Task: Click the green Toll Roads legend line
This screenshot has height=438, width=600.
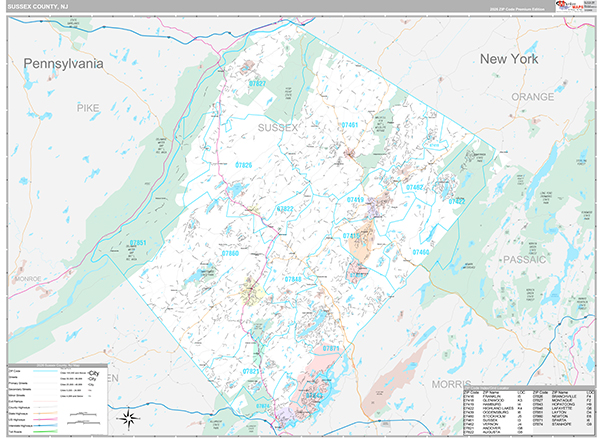Action: (45, 431)
